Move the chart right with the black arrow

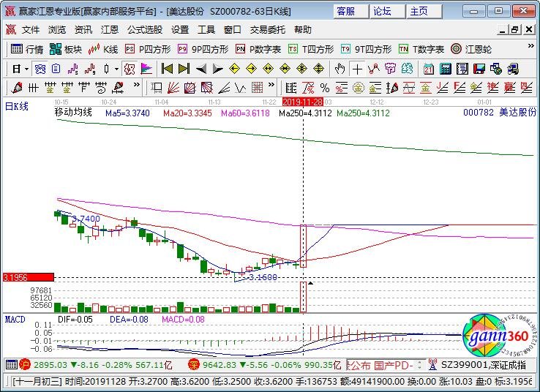click(217, 69)
